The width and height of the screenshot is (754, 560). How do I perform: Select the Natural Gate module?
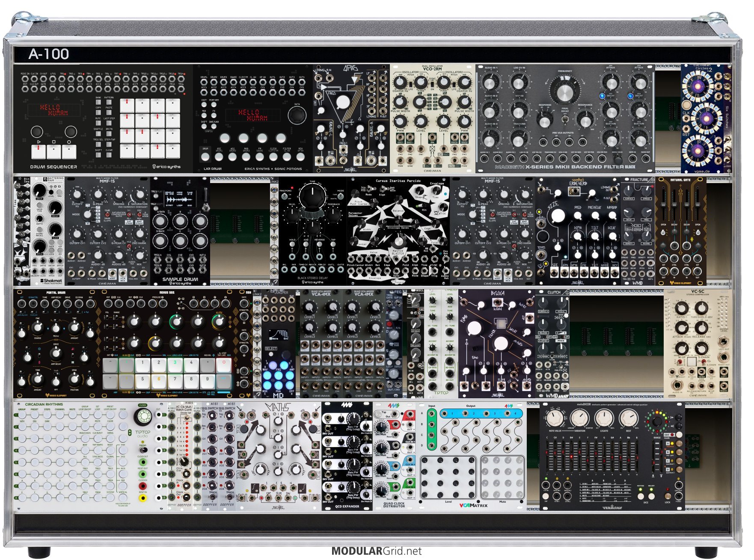tap(681, 231)
